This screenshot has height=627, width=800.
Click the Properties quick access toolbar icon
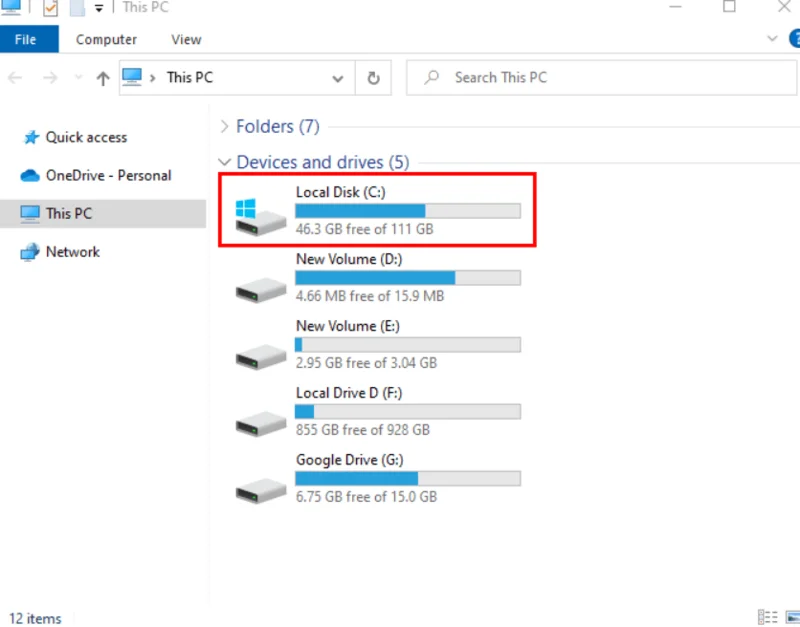(51, 8)
